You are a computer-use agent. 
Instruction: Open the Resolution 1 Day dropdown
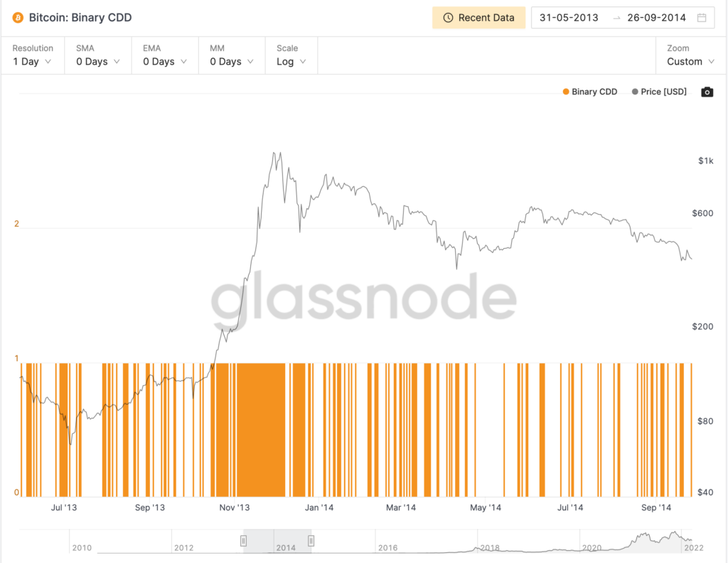(33, 62)
